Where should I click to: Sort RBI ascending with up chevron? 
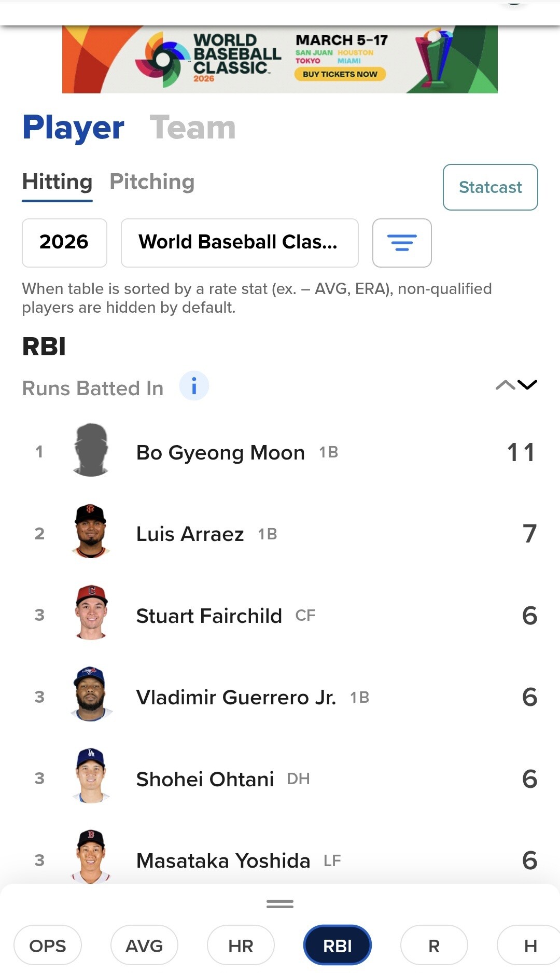click(x=505, y=385)
